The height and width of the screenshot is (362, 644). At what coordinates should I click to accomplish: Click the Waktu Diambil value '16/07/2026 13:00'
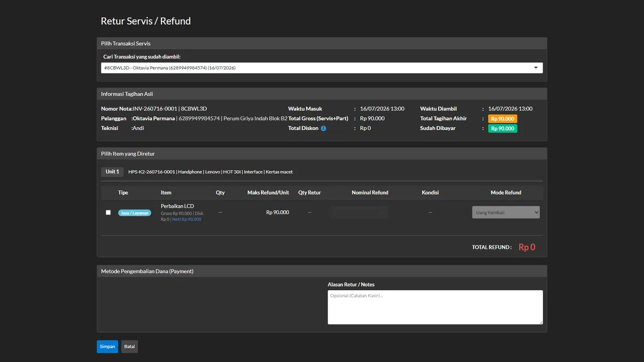(x=510, y=109)
